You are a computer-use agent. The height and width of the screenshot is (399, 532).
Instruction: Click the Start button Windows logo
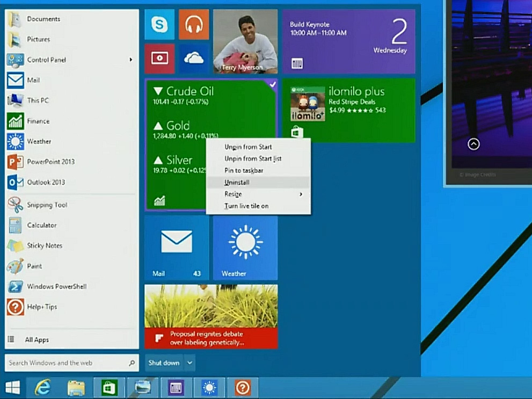pyautogui.click(x=12, y=387)
